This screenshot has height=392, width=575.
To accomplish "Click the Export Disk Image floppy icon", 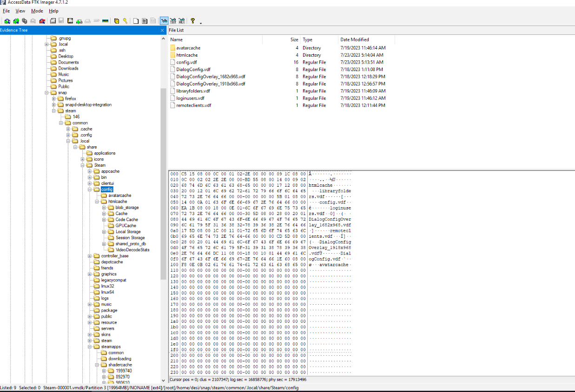I will click(61, 21).
